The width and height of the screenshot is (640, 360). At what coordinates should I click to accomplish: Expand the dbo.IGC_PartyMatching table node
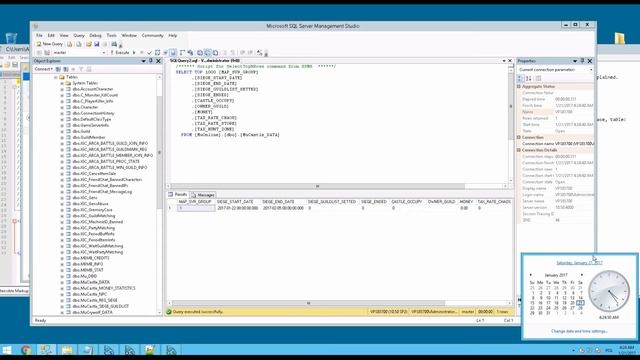point(62,228)
